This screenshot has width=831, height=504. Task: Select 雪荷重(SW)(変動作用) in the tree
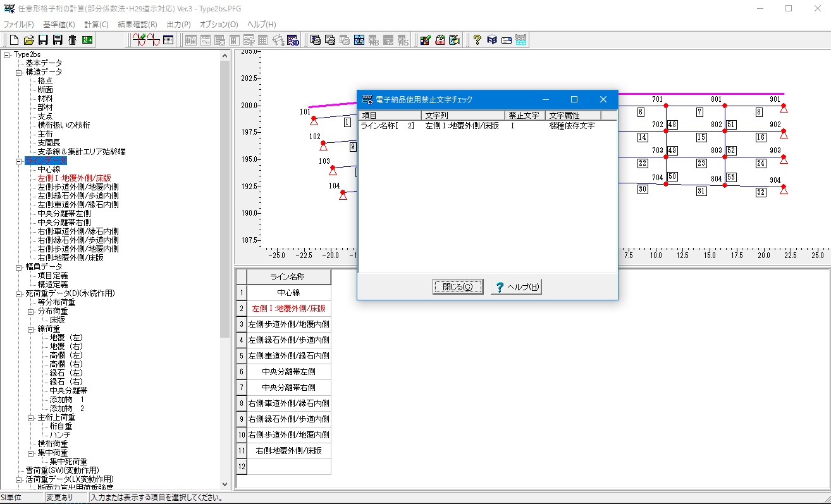pos(62,470)
